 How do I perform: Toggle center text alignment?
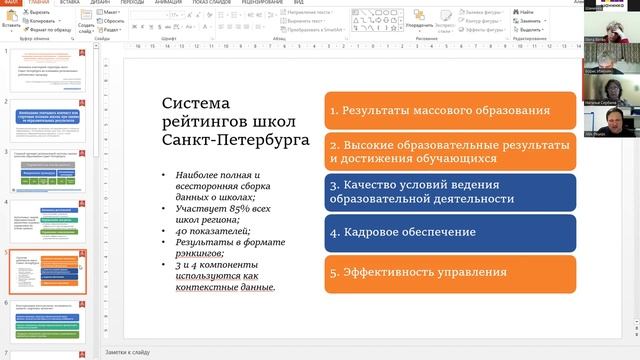click(x=229, y=27)
